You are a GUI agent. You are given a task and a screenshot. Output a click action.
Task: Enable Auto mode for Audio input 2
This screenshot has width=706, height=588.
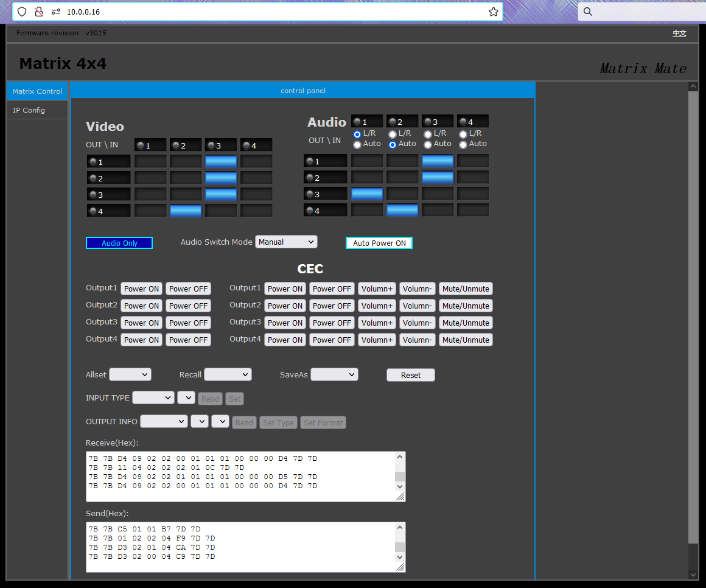point(392,144)
